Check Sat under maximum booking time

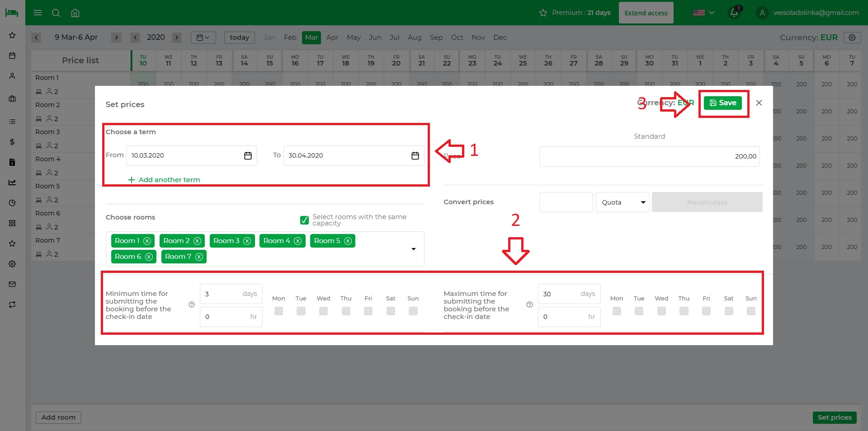click(x=729, y=311)
